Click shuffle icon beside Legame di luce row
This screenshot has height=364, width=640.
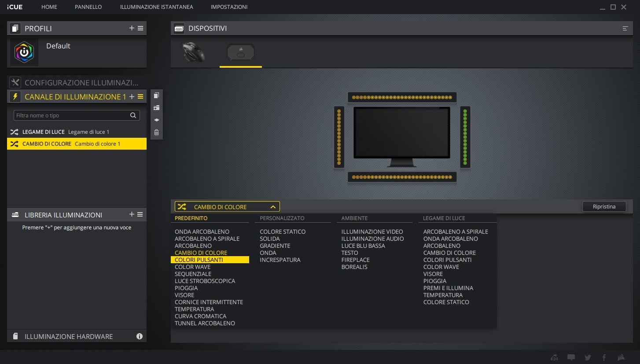point(15,132)
